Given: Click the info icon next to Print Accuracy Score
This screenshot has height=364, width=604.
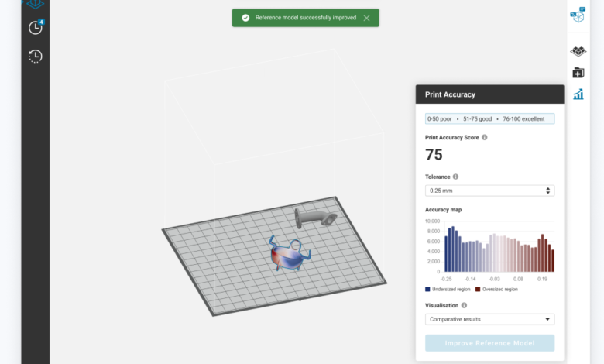Looking at the screenshot, I should coord(485,137).
